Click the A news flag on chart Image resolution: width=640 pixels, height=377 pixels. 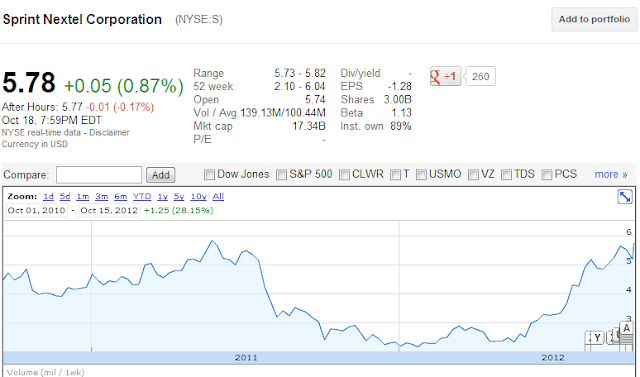pyautogui.click(x=626, y=328)
